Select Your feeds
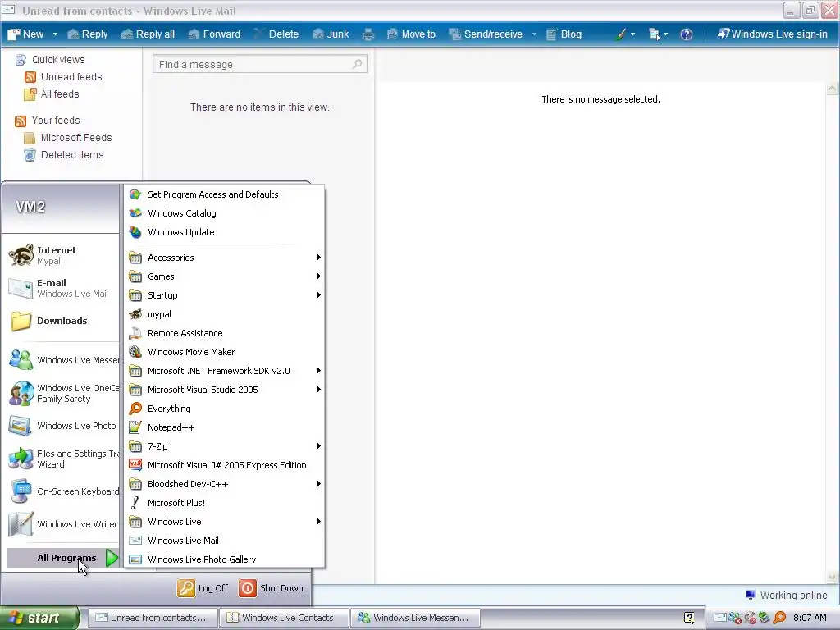840x630 pixels. pyautogui.click(x=55, y=120)
